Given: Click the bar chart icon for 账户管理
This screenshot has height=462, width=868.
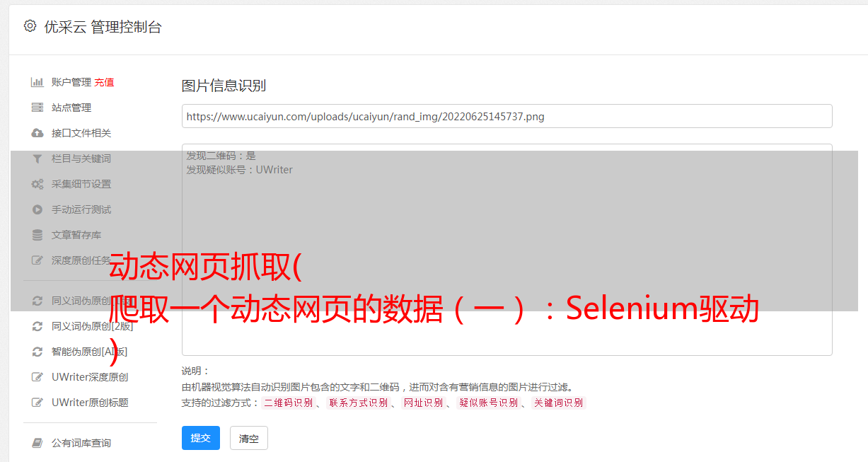Looking at the screenshot, I should click(37, 82).
